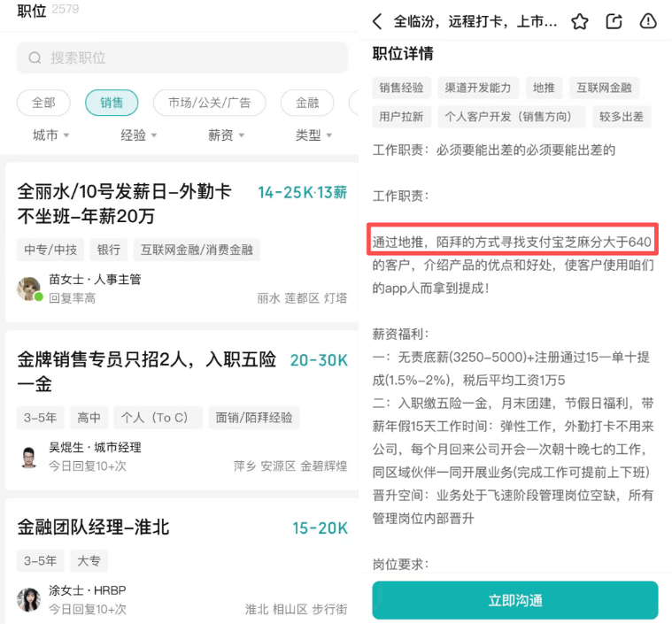The image size is (672, 624).
Task: Select the 金融 category filter
Action: click(x=307, y=103)
